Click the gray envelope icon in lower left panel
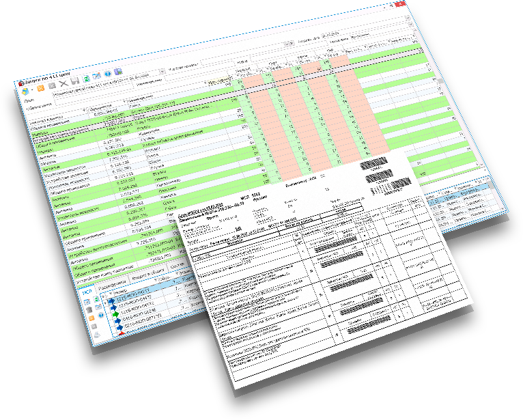This screenshot has height=420, width=523. [x=94, y=326]
